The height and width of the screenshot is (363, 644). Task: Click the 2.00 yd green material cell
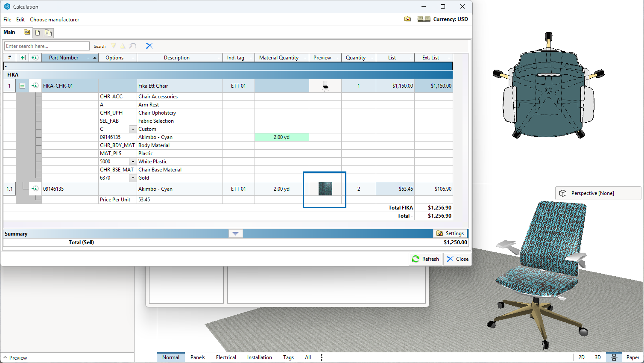[282, 137]
